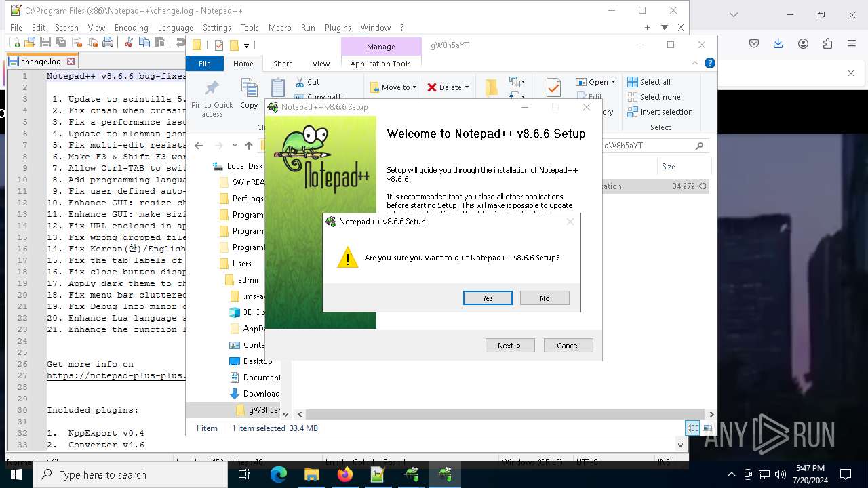
Task: Switch to the View ribbon tab in Explorer
Action: (321, 64)
